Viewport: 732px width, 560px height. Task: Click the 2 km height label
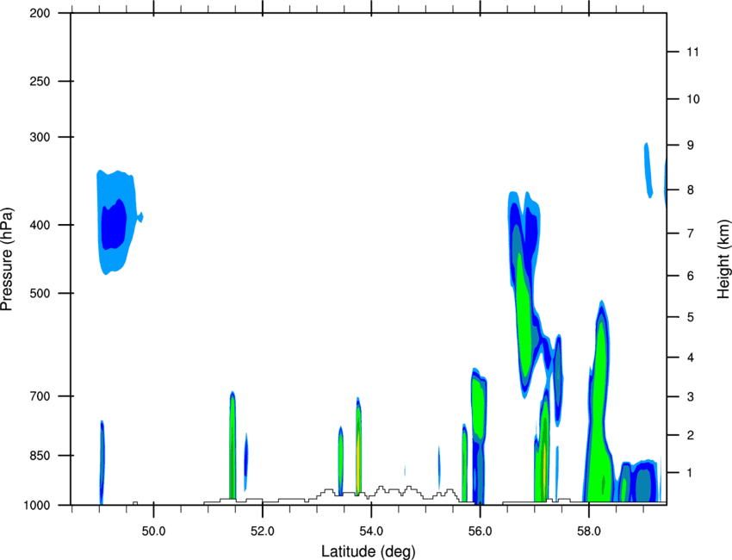[x=691, y=435]
